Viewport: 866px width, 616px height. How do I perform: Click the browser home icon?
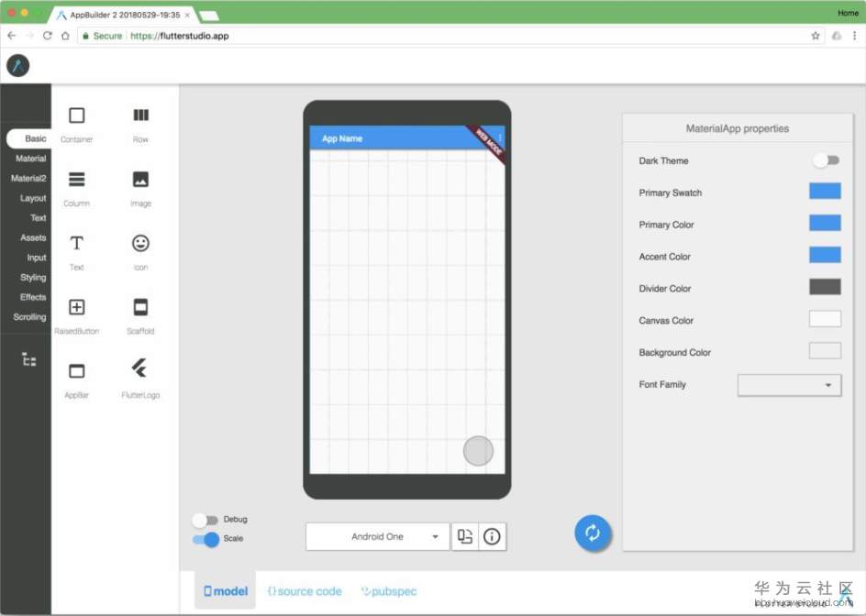pos(65,36)
